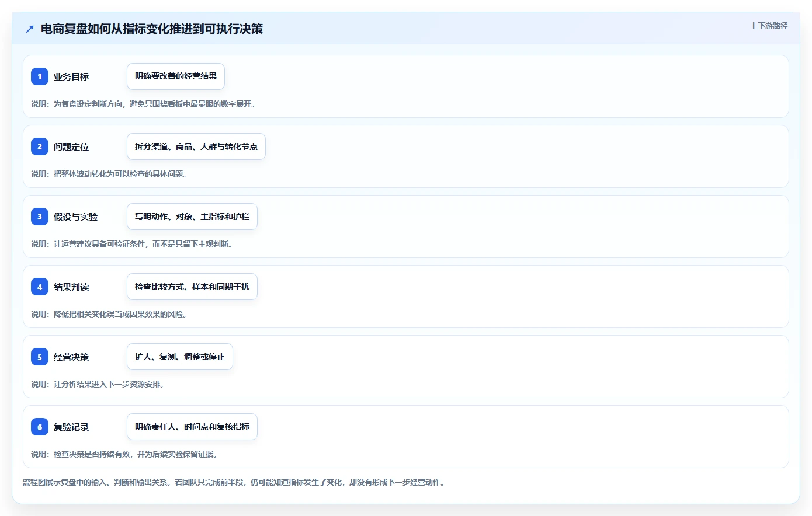Click the page title 电商复盘如何从指标变化推进到可执行决策
This screenshot has width=812, height=516.
click(x=152, y=29)
